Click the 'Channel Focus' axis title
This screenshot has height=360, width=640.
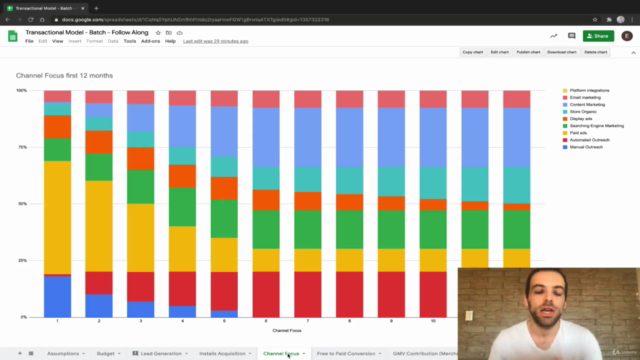[287, 331]
